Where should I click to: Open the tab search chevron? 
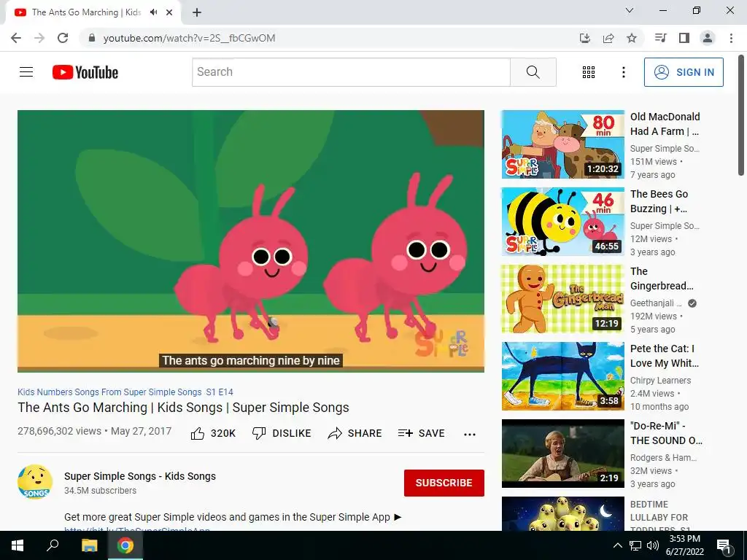pyautogui.click(x=630, y=10)
